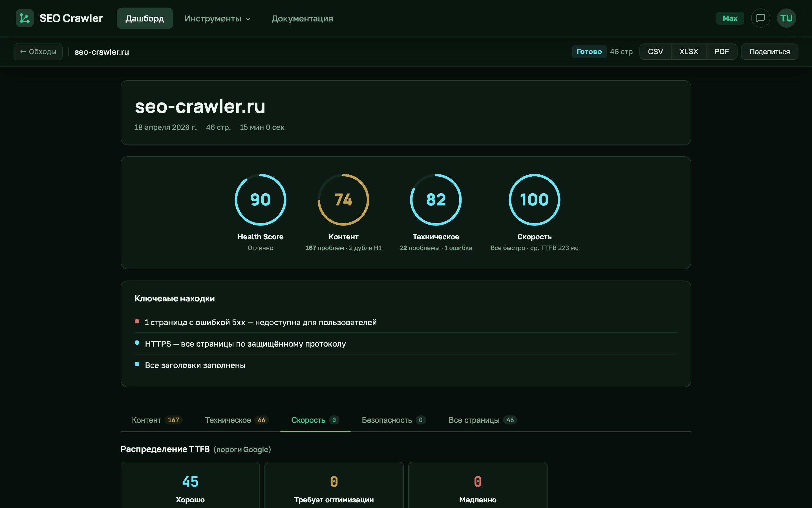Open the chat messages icon
This screenshot has width=812, height=508.
tap(760, 18)
